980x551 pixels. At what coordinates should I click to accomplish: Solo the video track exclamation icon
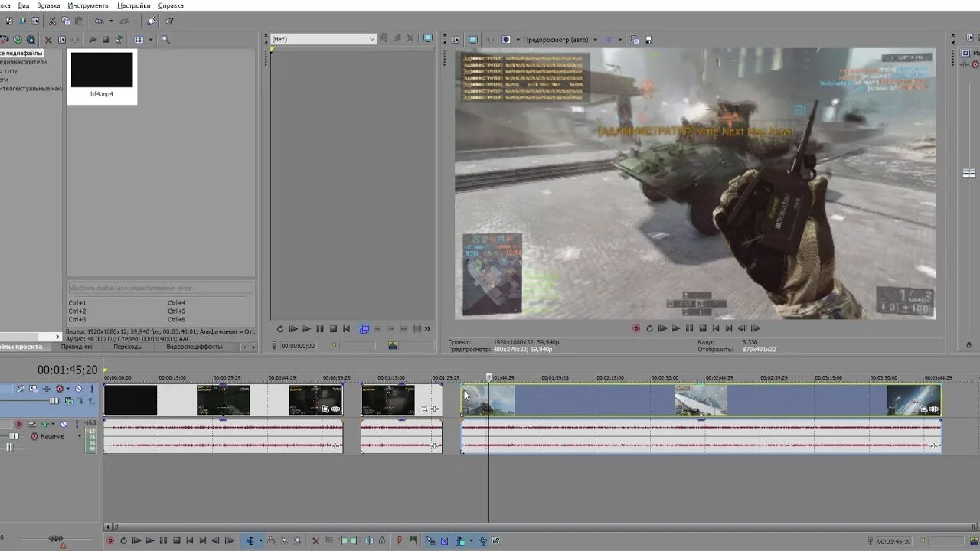point(92,389)
